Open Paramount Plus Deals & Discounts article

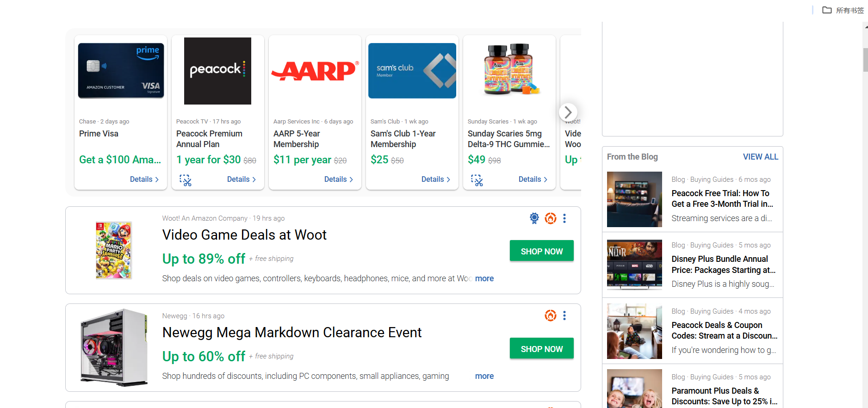[x=725, y=396]
